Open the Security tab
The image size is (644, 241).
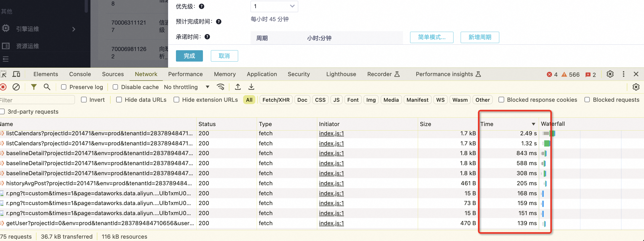pos(299,74)
